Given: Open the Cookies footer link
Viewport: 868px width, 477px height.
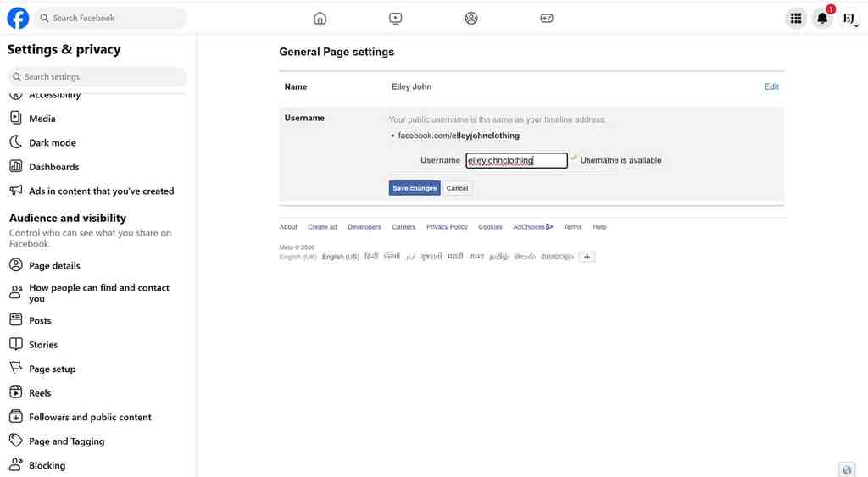Looking at the screenshot, I should 490,227.
